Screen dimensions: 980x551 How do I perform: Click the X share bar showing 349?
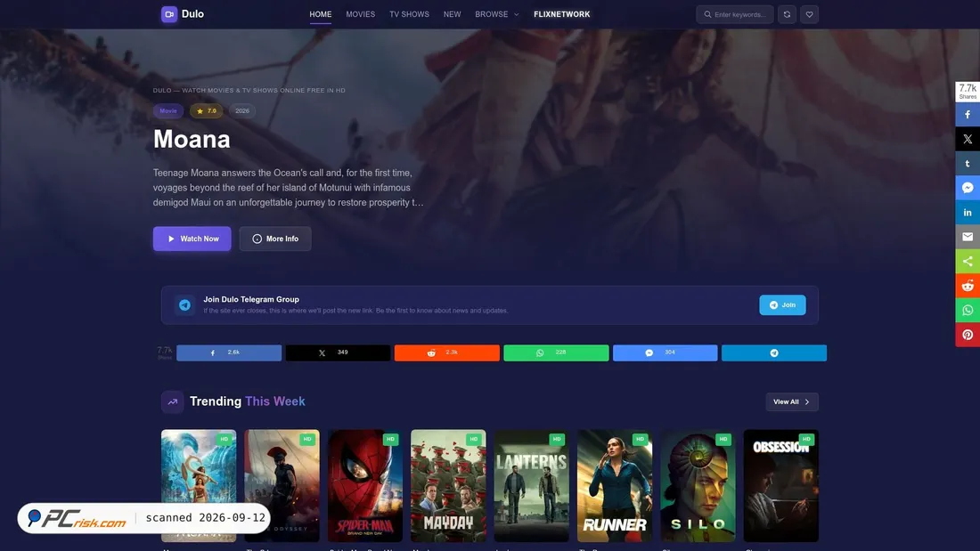[x=339, y=353]
